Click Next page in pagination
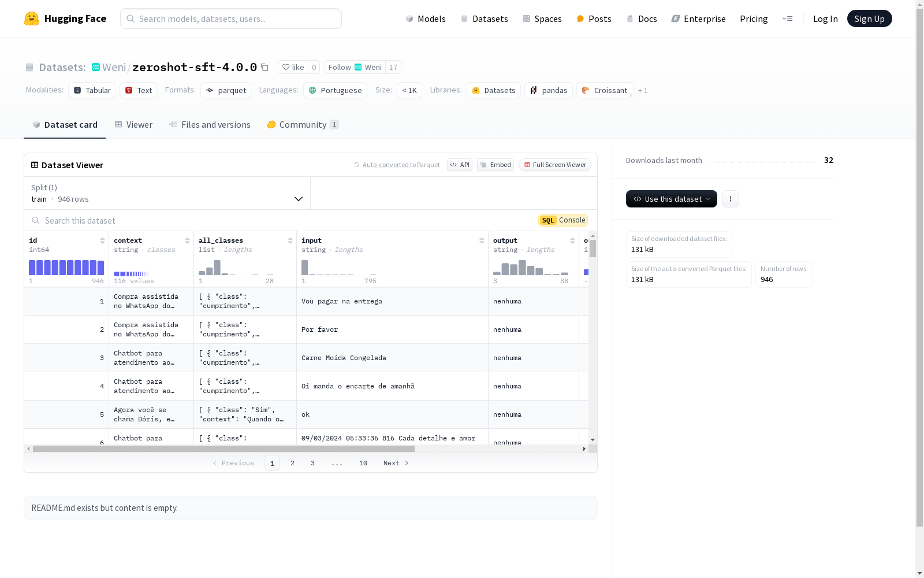The height and width of the screenshot is (578, 924). click(x=396, y=463)
